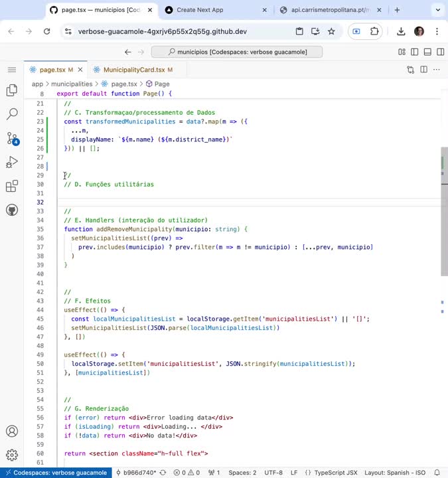448x478 pixels.
Task: Open notifications bell in status bar
Action: point(437,473)
